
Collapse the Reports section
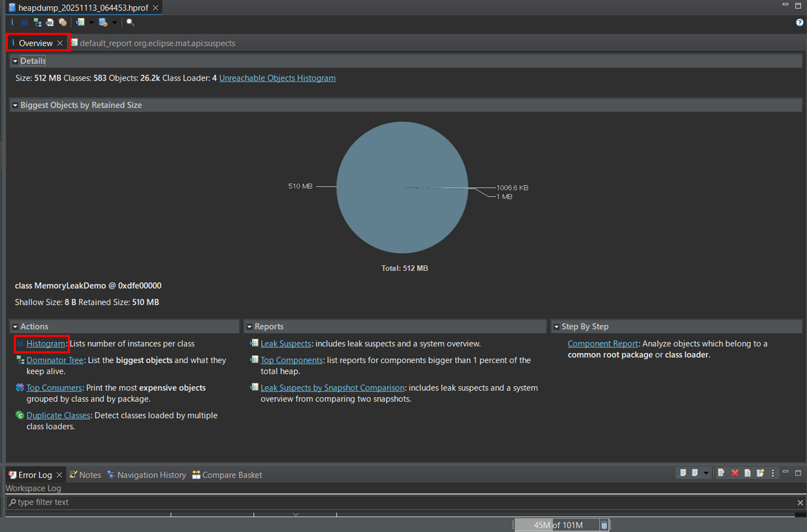pyautogui.click(x=249, y=327)
